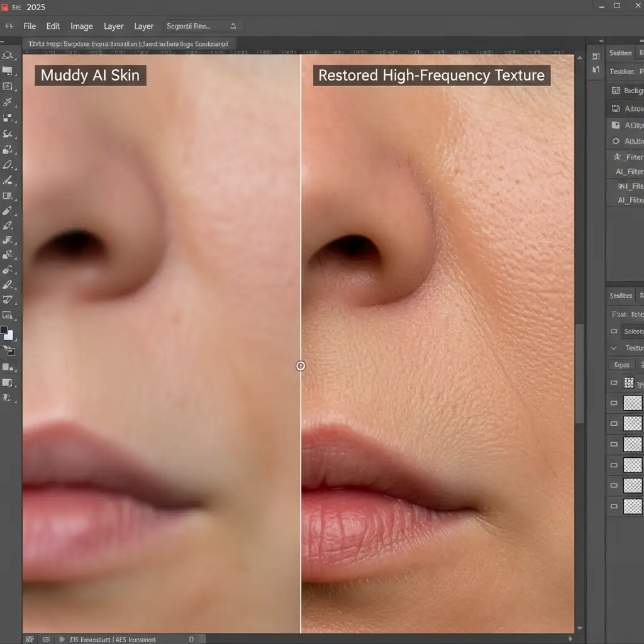
Task: Open the search field dropdown in options bar
Action: click(x=233, y=26)
